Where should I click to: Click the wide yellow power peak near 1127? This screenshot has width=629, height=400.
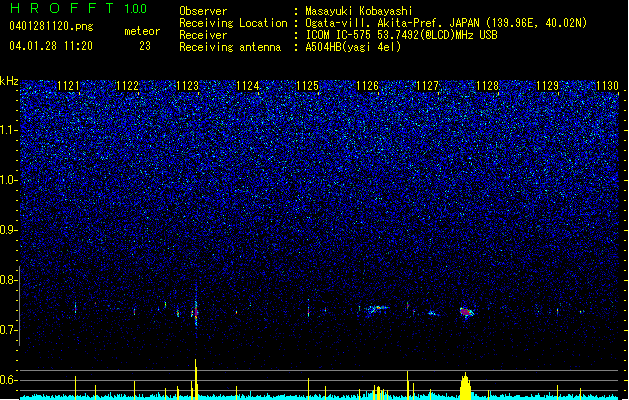coord(465,386)
